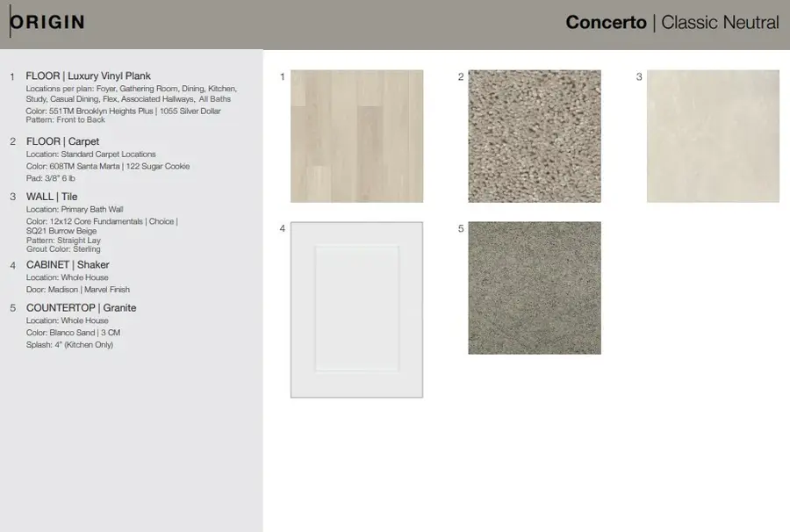Select the COUNTERTOP | Granite heading
The width and height of the screenshot is (790, 532).
click(81, 308)
